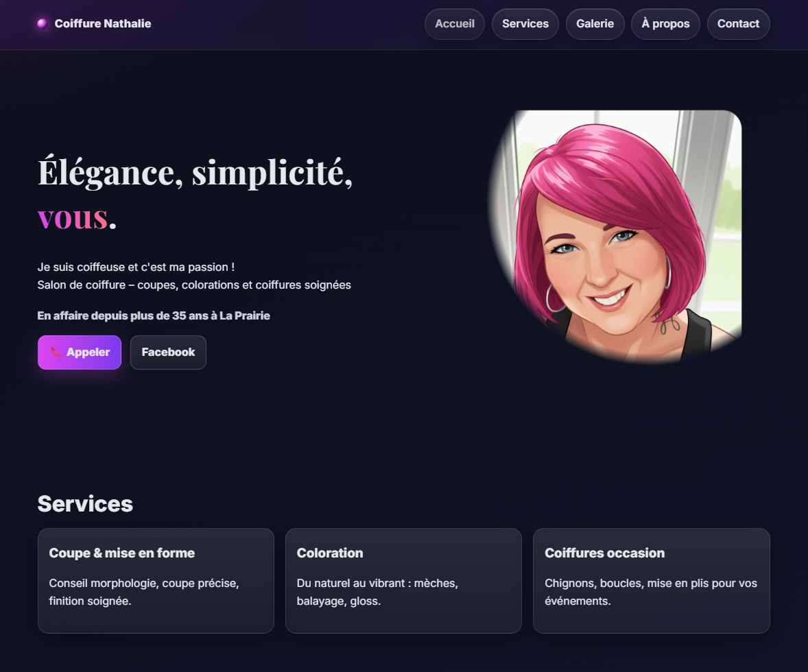Select the 'Coupe & mise en forme' card title
Viewport: 808px width, 672px height.
coord(121,553)
